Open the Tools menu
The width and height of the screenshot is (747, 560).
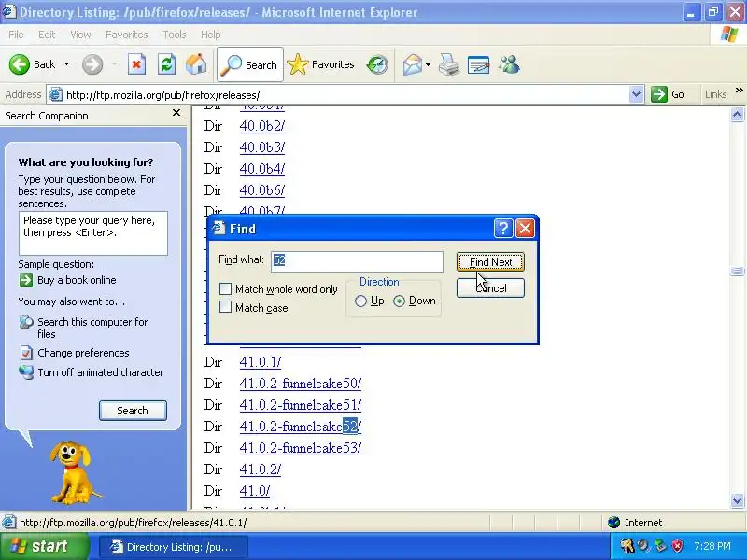[x=175, y=35]
